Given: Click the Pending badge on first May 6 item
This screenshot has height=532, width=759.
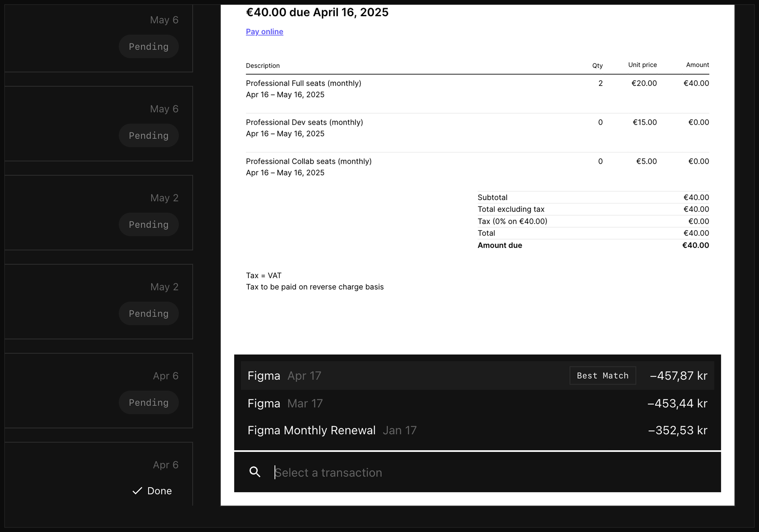Looking at the screenshot, I should pos(149,47).
